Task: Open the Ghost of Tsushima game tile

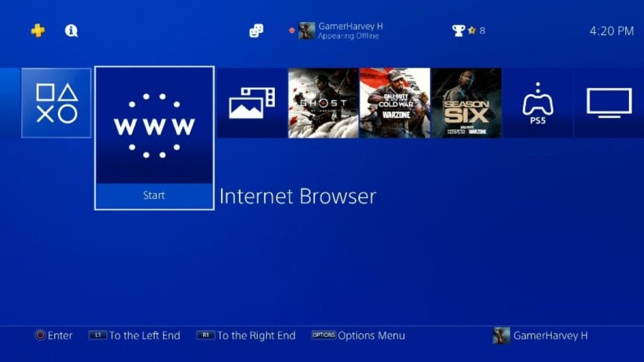Action: 323,103
